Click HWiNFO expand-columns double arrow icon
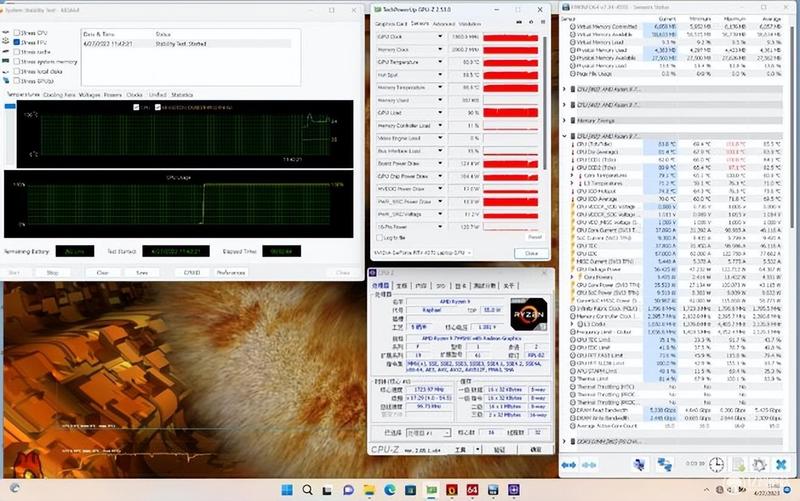Viewport: 800px width, 501px height. point(568,465)
